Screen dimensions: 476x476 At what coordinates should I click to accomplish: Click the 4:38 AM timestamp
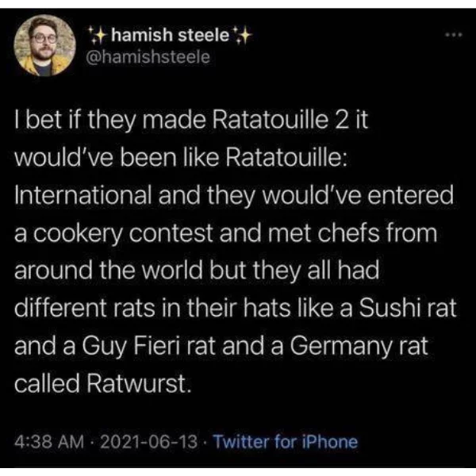click(49, 442)
